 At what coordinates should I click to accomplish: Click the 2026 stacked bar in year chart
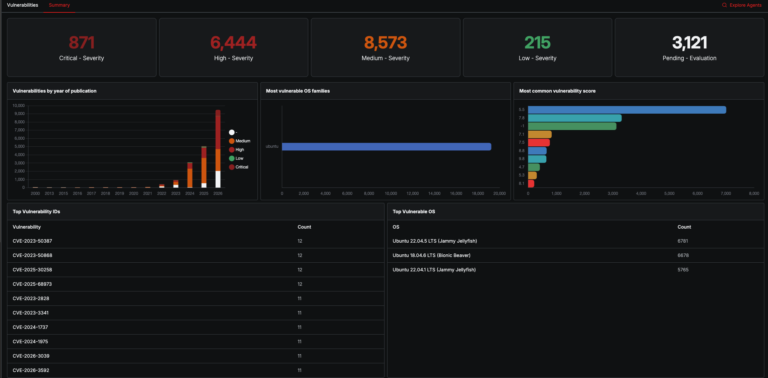coord(218,149)
